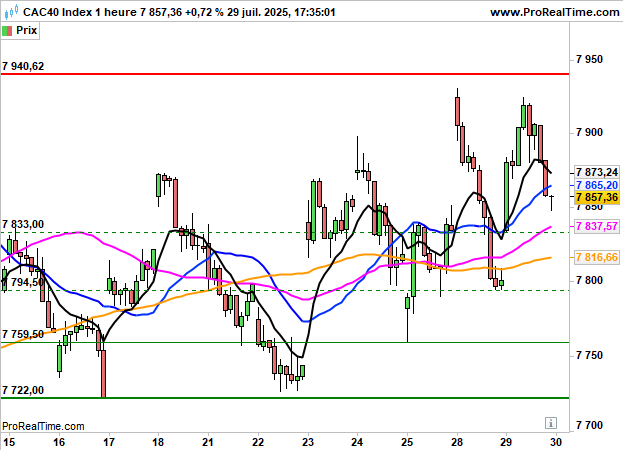Select date 21 on the time axis

pos(208,442)
